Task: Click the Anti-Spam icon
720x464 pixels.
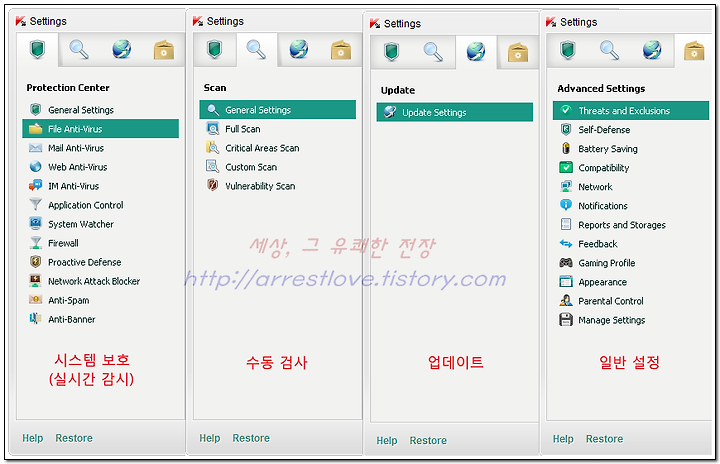Action: coord(35,300)
